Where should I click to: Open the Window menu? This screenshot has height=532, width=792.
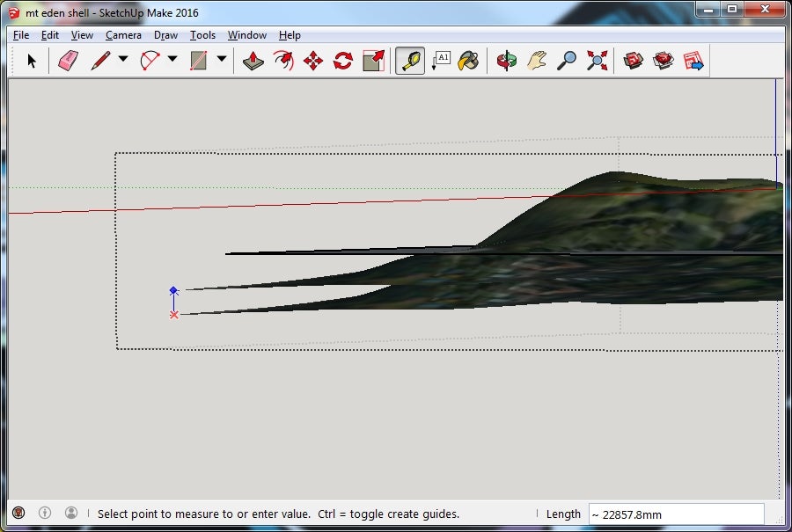point(247,35)
